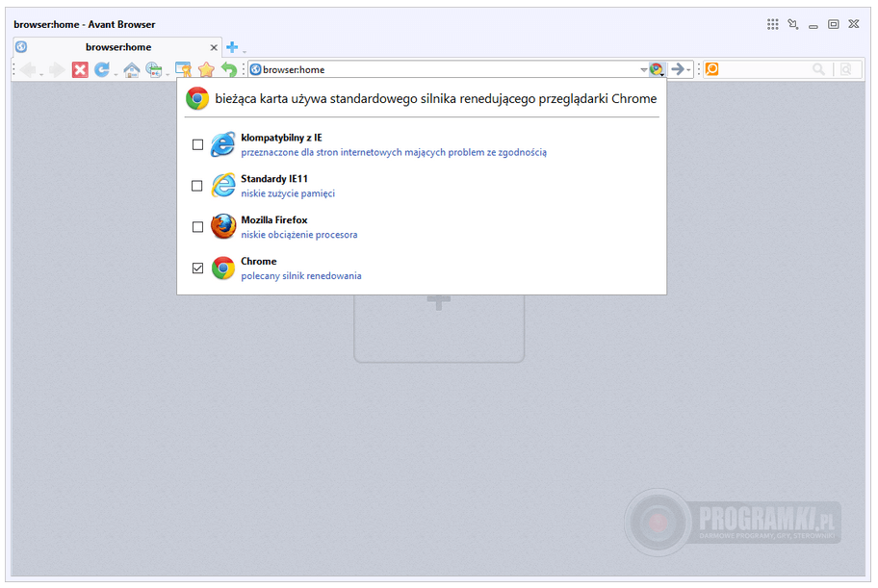Click the search input field
The image size is (878, 588).
click(764, 69)
